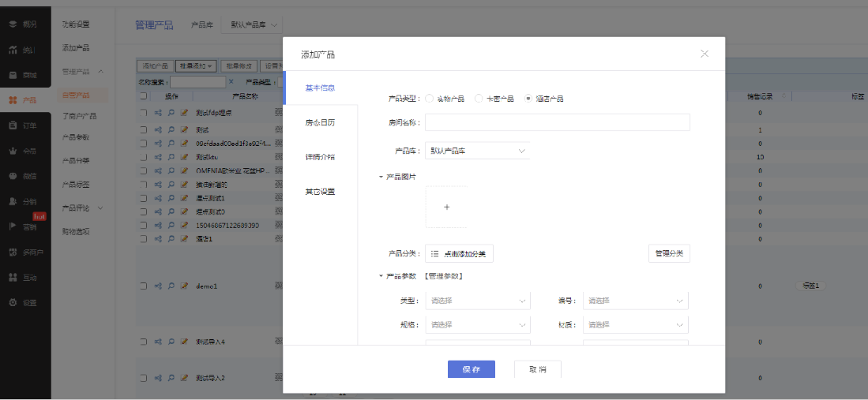The height and width of the screenshot is (400, 868).
Task: Click the share icon on the 埋点测试1 row
Action: pos(158,198)
